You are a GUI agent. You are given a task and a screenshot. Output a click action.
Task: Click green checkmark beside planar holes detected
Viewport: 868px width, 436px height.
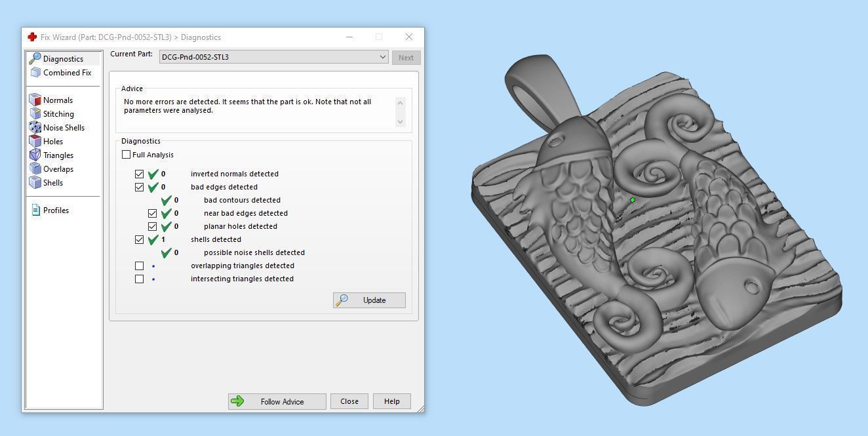(x=167, y=226)
